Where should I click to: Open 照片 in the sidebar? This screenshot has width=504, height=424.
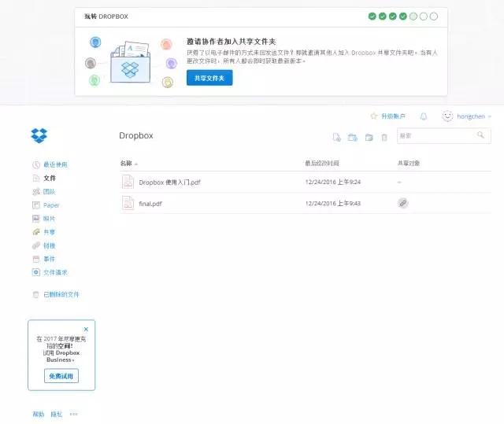[x=49, y=219]
